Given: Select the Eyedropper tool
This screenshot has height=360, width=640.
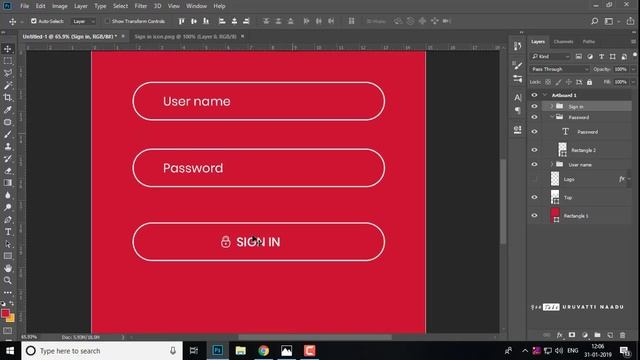Looking at the screenshot, I should pyautogui.click(x=8, y=110).
